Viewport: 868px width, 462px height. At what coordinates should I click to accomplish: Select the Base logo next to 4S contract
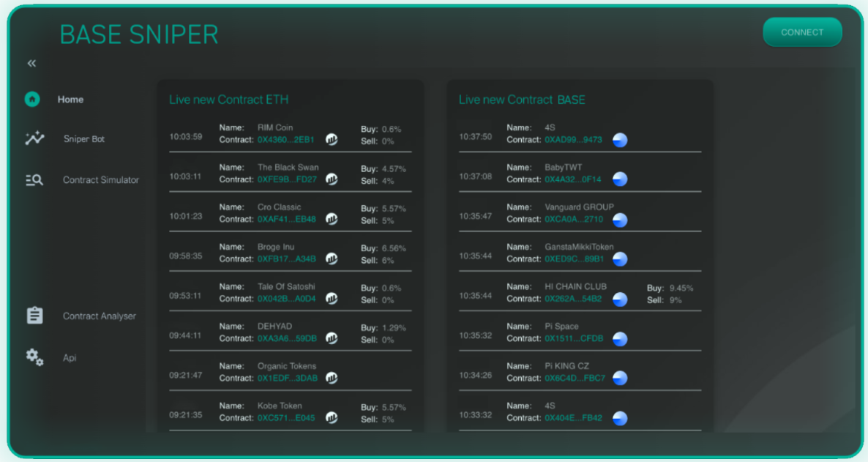click(620, 140)
